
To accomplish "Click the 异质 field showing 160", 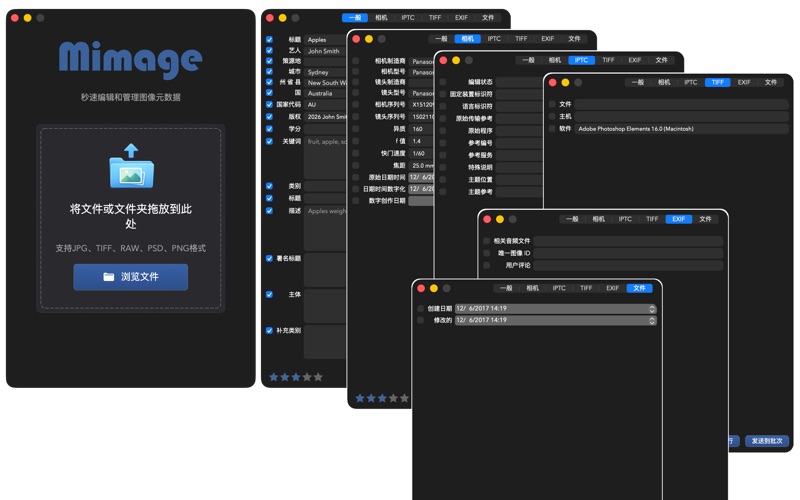I will [421, 129].
